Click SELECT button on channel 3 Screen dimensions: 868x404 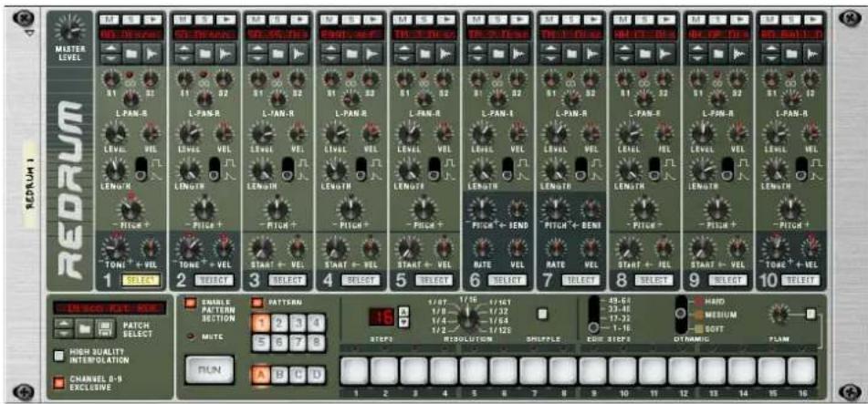288,281
